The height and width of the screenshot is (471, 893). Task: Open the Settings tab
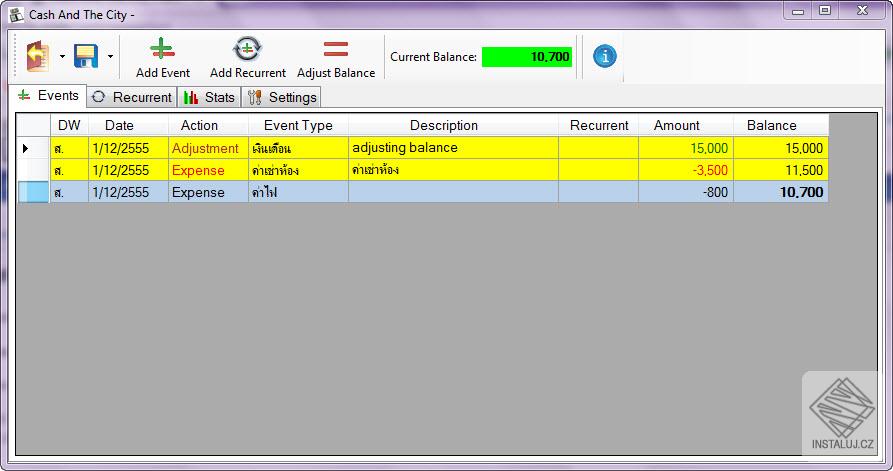(x=282, y=97)
